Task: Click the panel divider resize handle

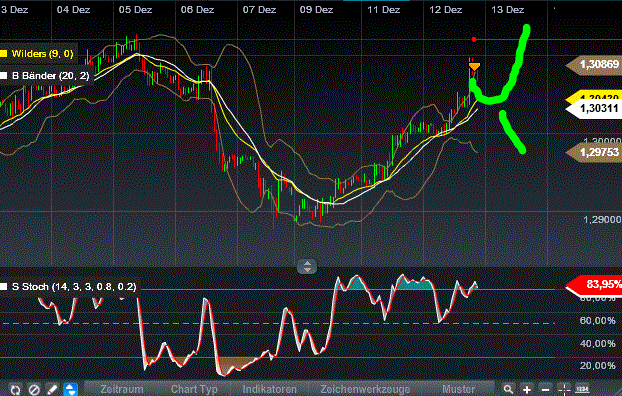Action: 307,266
